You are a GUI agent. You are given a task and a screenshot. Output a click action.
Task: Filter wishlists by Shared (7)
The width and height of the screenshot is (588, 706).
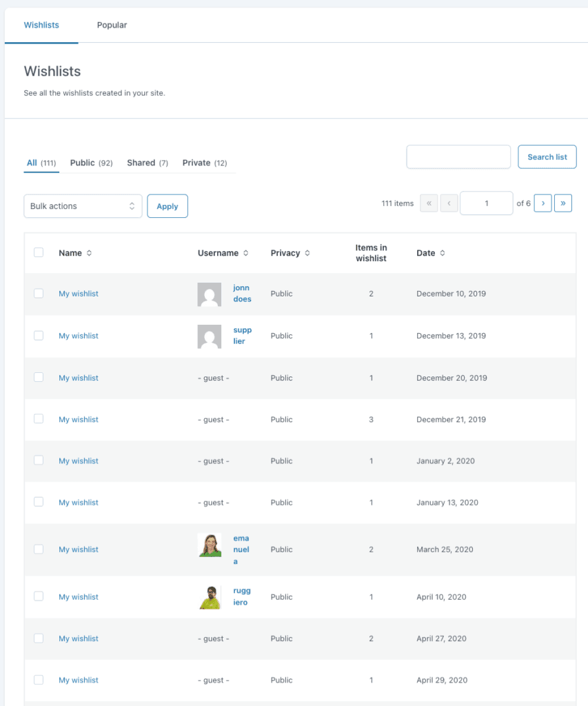pyautogui.click(x=147, y=162)
